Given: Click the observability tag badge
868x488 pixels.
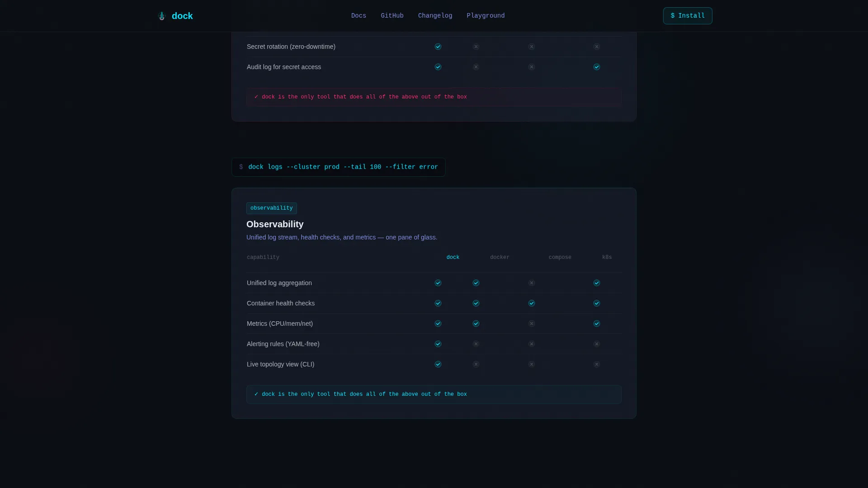Looking at the screenshot, I should coord(272,208).
